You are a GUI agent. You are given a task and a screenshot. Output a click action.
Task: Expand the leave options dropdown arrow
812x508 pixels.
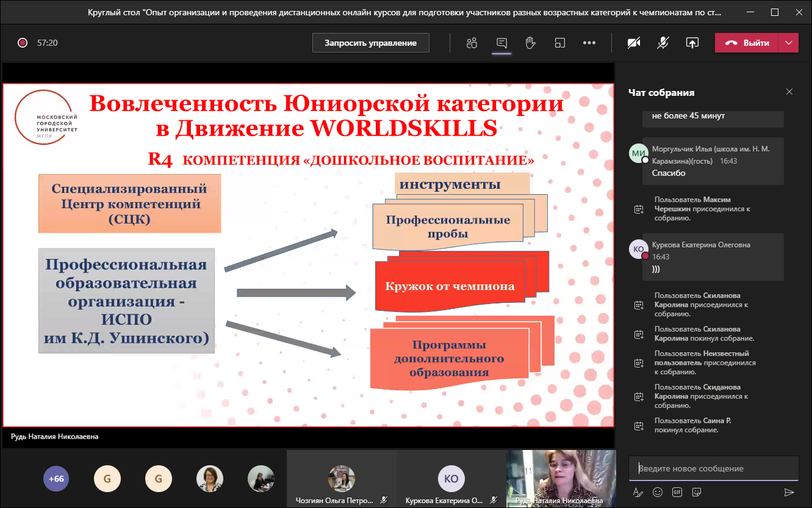(789, 43)
